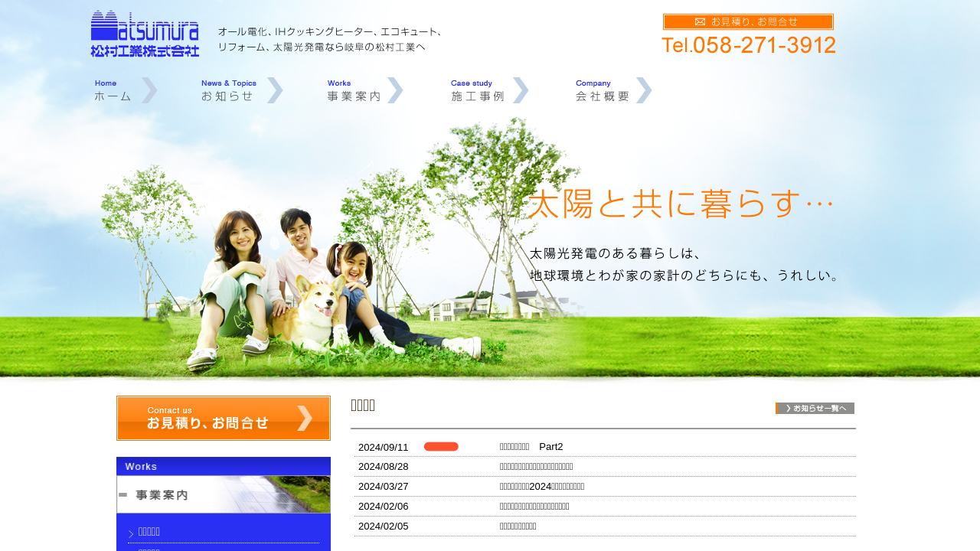
Task: Click the Matsumura company logo
Action: click(x=145, y=34)
